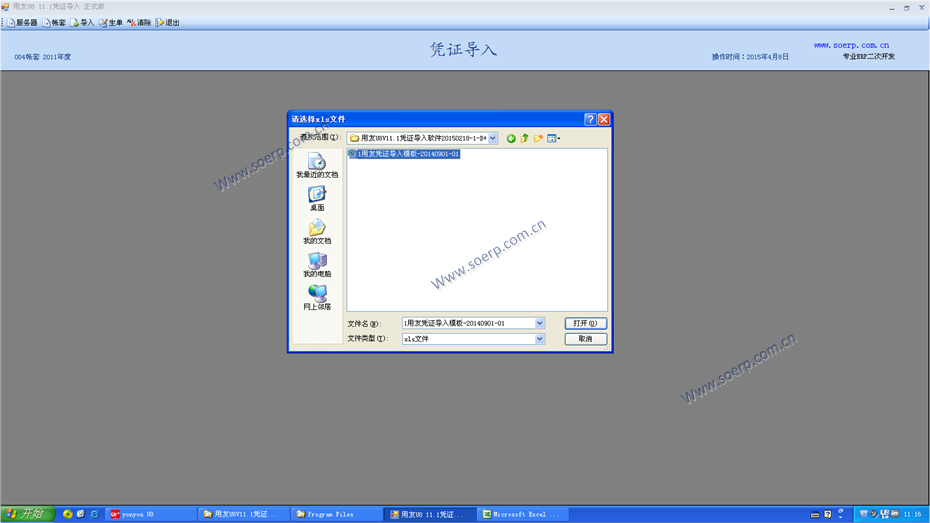This screenshot has height=523, width=930.
Task: Click the 取消 button
Action: click(585, 339)
